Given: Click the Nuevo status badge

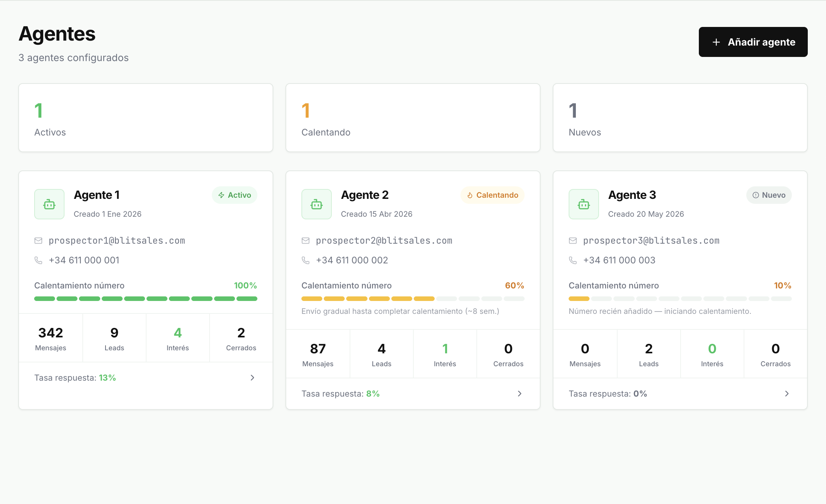Looking at the screenshot, I should 769,195.
